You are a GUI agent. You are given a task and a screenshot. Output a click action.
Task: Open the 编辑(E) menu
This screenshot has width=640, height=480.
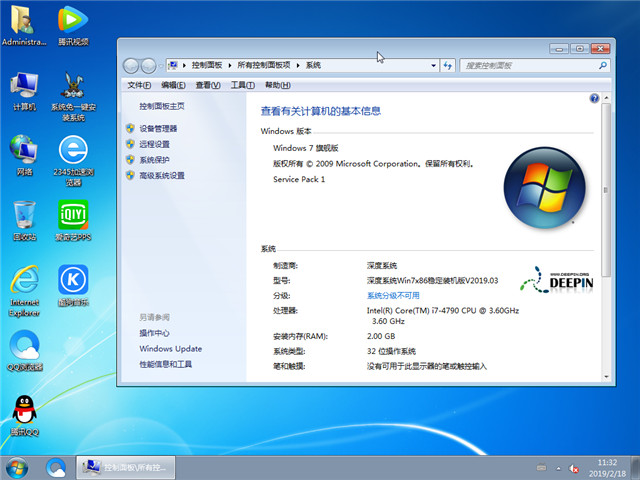point(173,85)
